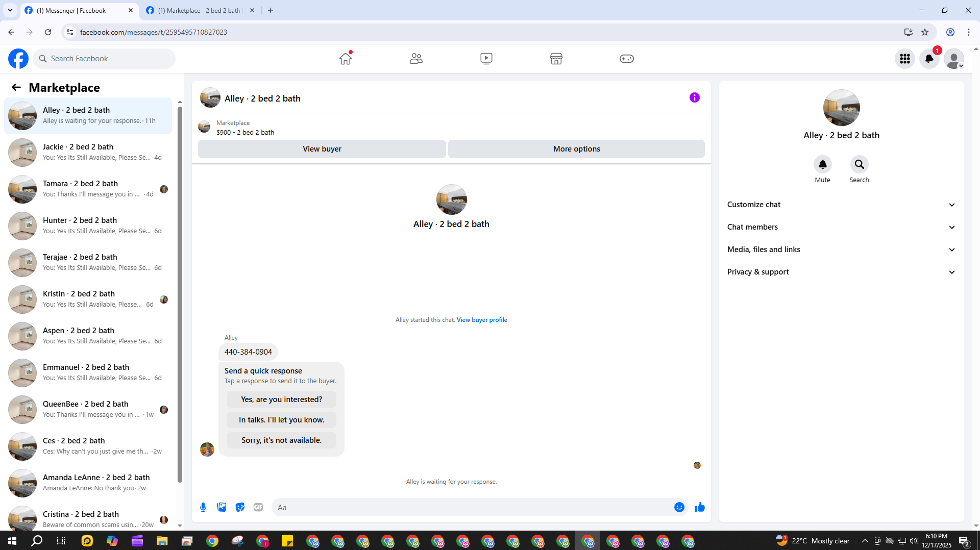Click the Facebook logo

pyautogui.click(x=18, y=59)
